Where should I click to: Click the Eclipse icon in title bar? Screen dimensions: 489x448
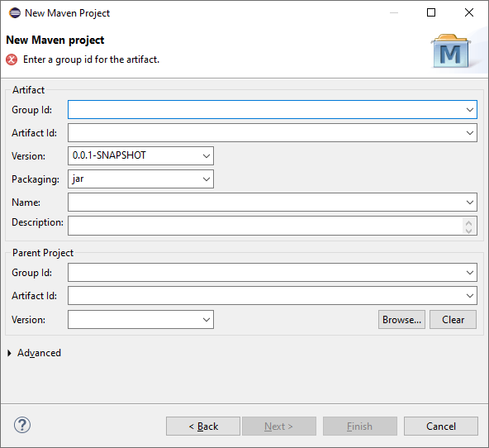pyautogui.click(x=15, y=13)
